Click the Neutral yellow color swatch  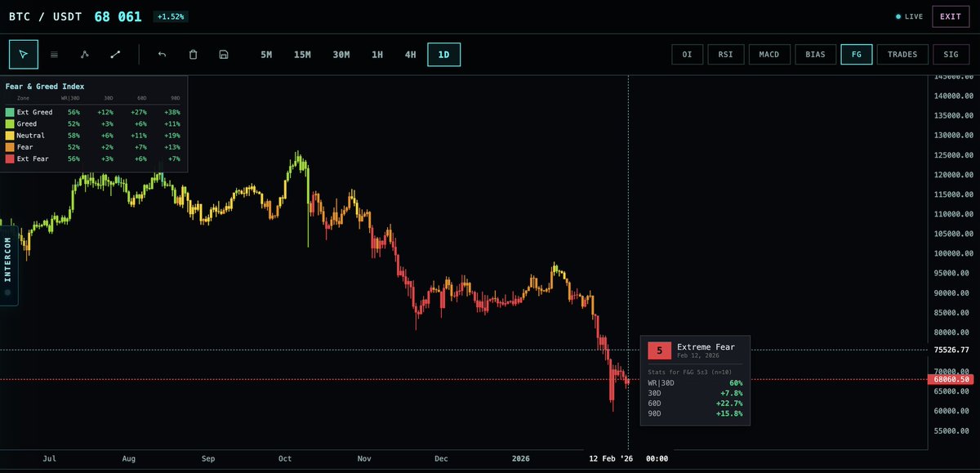10,136
